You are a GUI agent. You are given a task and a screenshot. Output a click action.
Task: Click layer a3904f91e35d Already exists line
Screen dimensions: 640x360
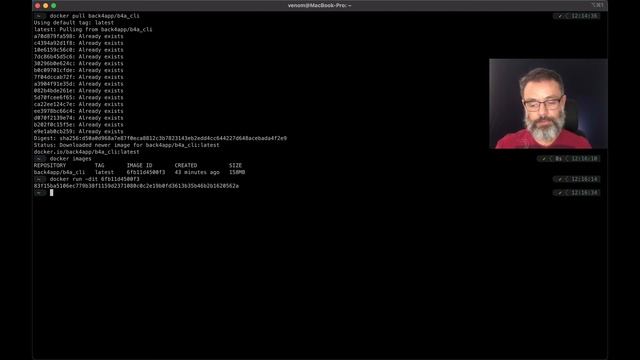point(78,84)
